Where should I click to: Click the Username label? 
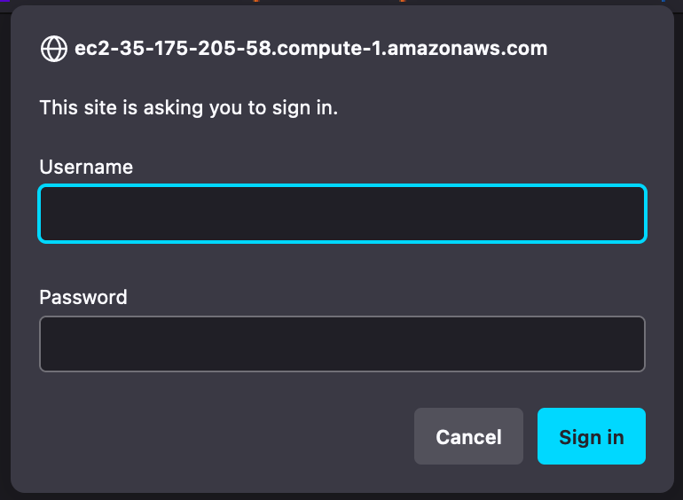[x=86, y=166]
